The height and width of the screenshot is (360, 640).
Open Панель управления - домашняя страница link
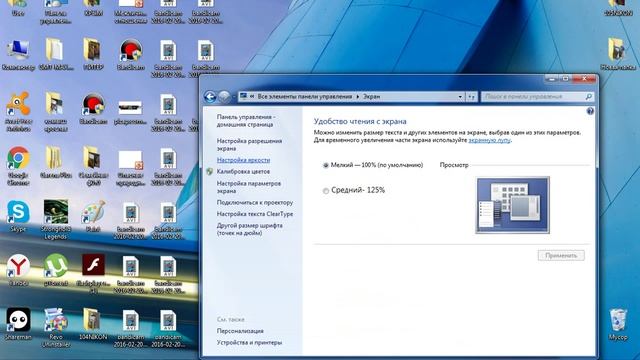246,120
